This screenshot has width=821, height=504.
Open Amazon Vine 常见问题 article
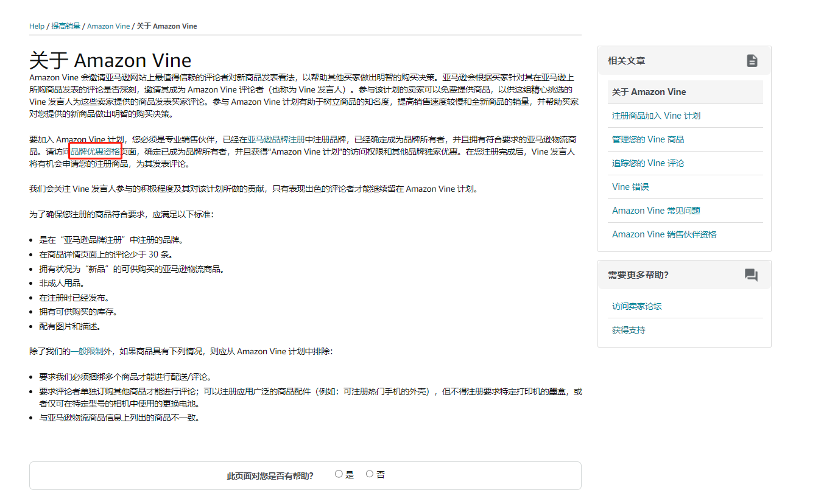[656, 211]
